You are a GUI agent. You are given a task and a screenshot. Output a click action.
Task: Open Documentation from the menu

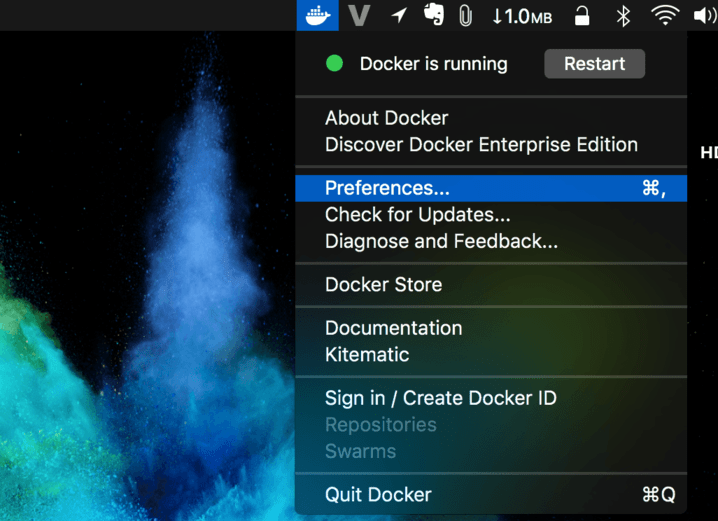coord(491,328)
